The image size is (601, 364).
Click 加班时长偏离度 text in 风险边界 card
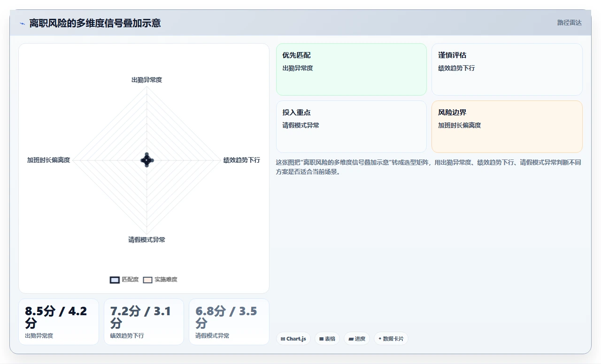460,125
